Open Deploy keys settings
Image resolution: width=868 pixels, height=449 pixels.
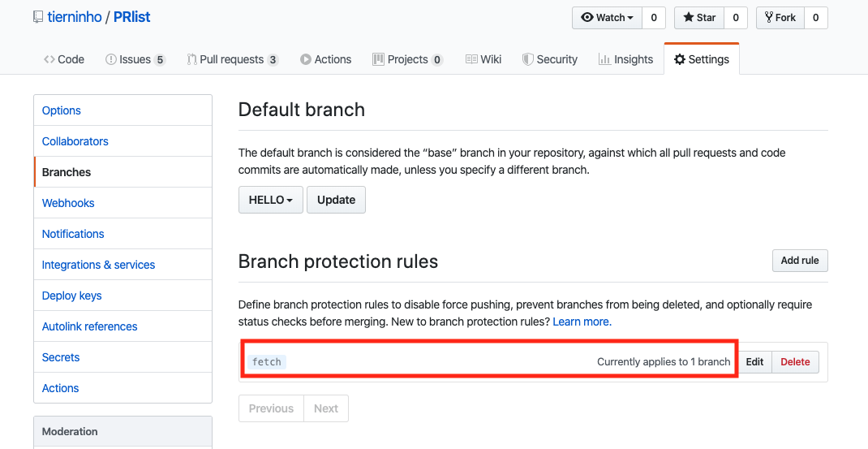122,296
